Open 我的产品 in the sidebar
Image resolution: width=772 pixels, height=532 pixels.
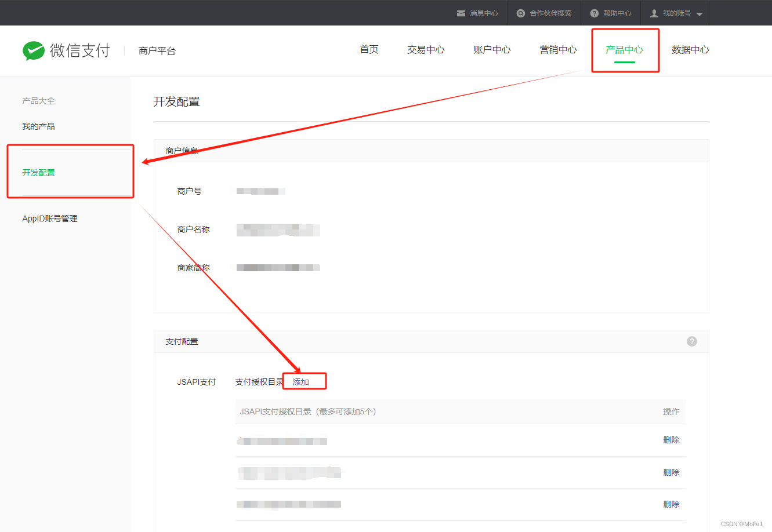click(38, 126)
